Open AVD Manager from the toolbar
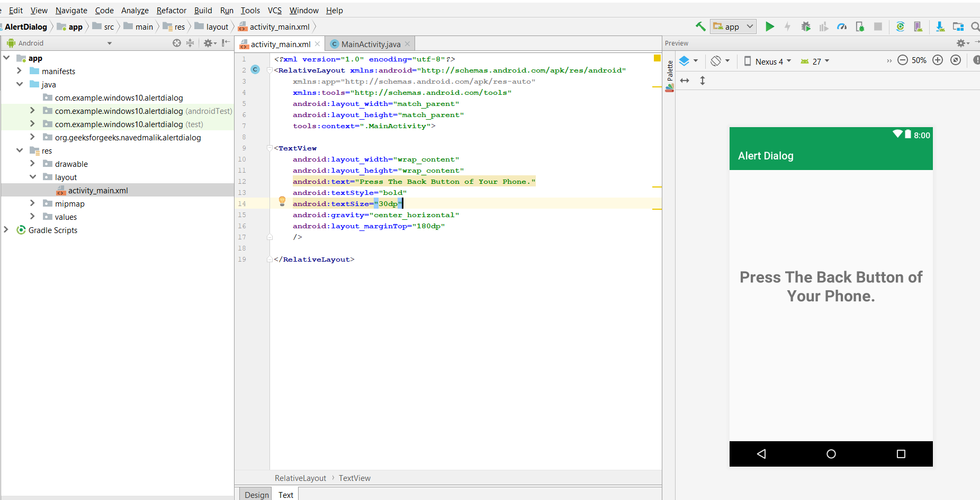Image resolution: width=980 pixels, height=500 pixels. (918, 26)
